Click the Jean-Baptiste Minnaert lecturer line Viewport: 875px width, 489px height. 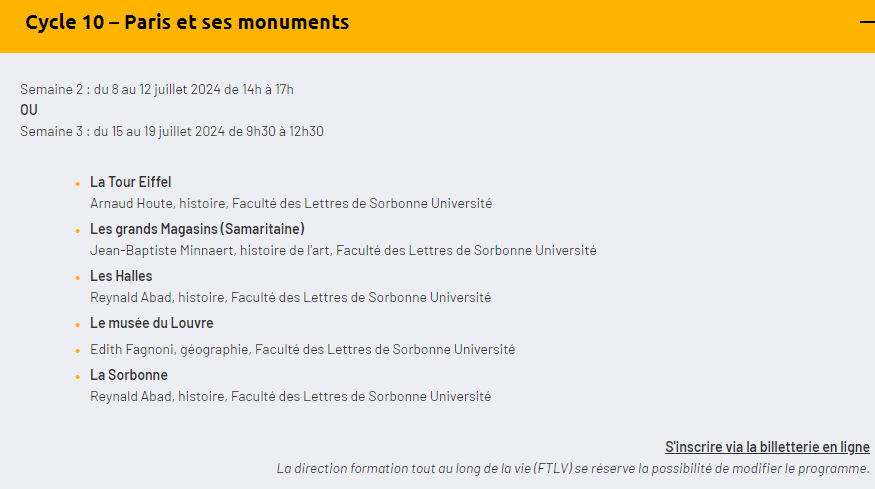tap(343, 250)
